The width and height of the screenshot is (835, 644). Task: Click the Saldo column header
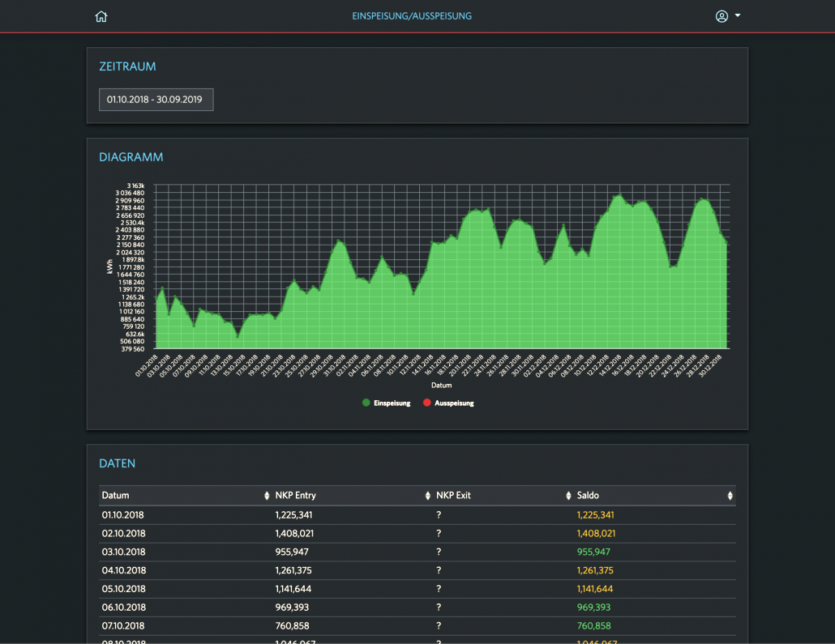(x=588, y=496)
